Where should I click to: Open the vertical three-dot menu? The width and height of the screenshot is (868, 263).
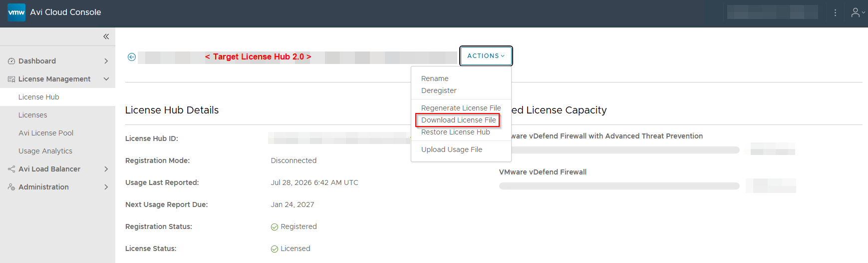click(835, 12)
